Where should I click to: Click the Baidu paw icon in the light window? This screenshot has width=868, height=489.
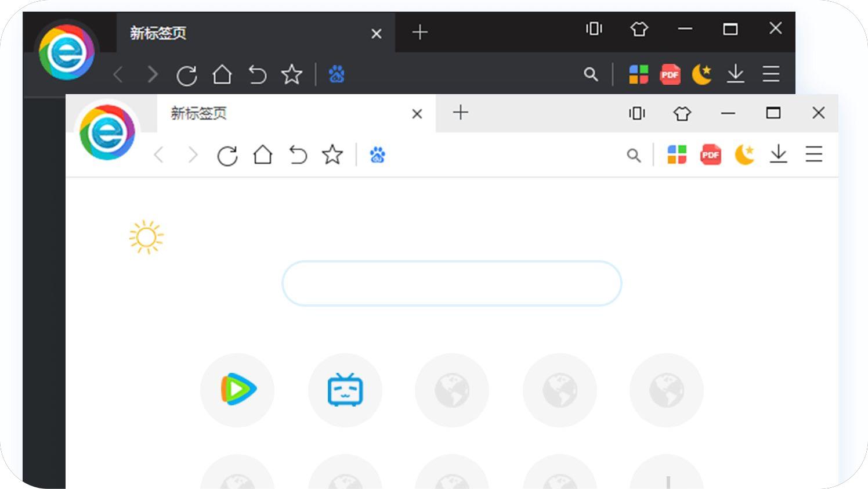click(x=378, y=155)
